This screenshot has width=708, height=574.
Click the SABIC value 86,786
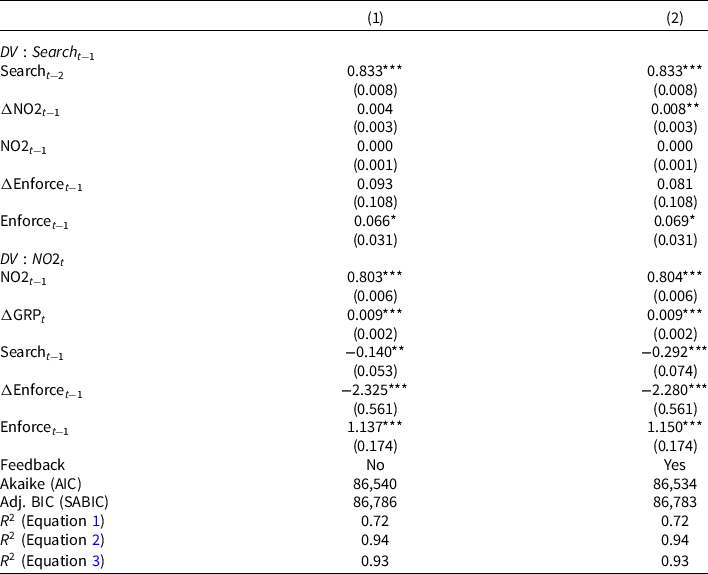[x=375, y=502]
